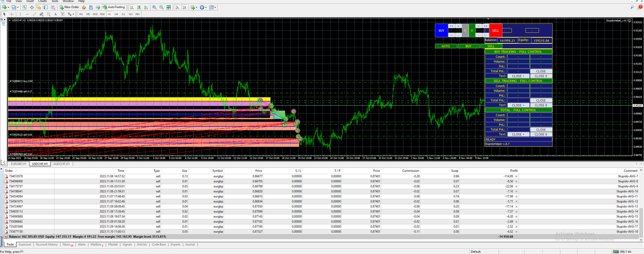Click the New Order button

click(x=69, y=7)
